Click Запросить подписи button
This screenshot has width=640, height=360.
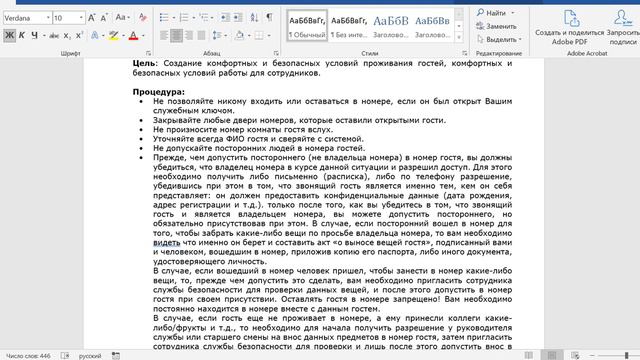coord(623,27)
